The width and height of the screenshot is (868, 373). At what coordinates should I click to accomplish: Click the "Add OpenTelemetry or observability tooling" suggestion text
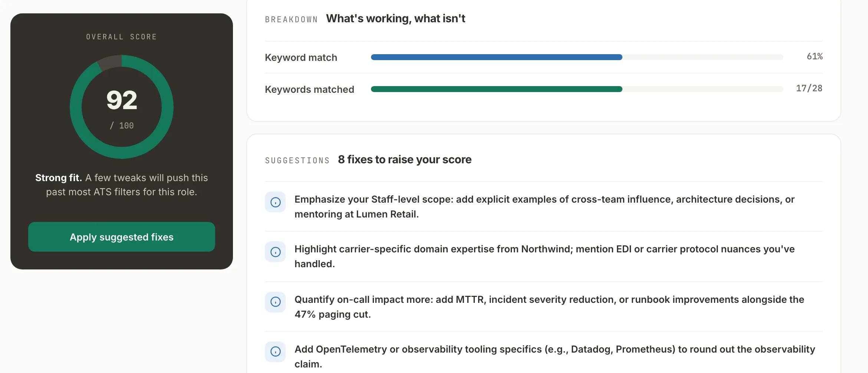point(555,357)
